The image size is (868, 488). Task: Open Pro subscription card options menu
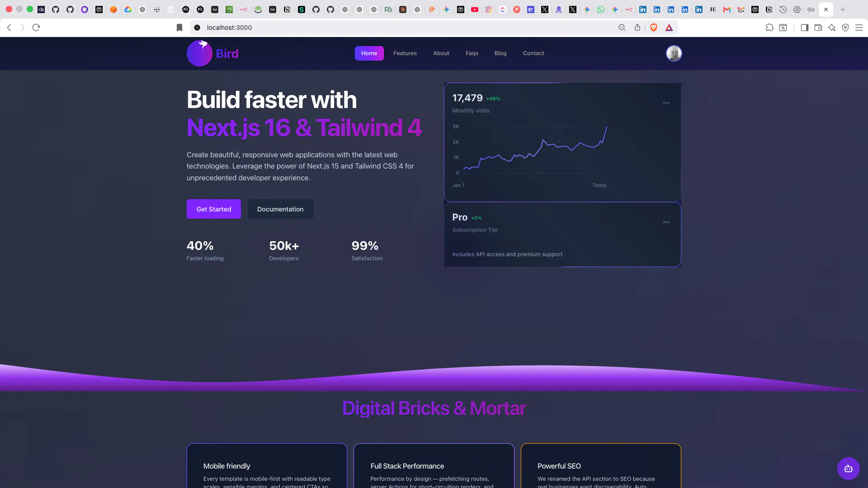point(666,222)
